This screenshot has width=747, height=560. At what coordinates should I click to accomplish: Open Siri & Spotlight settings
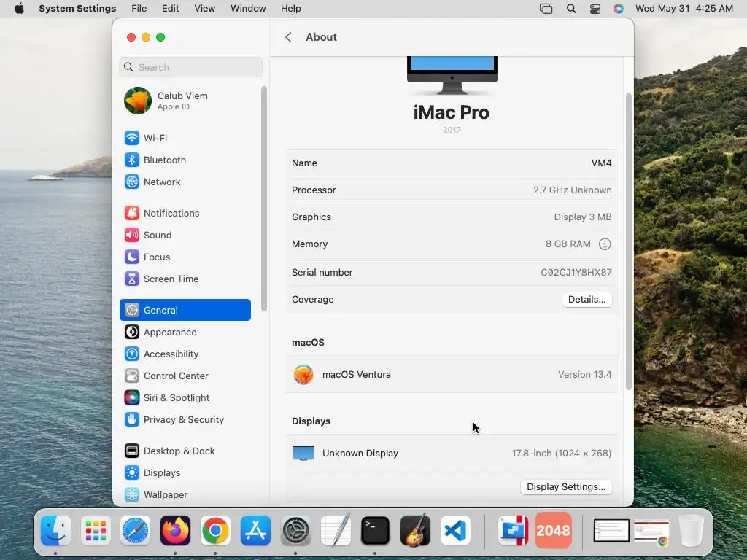point(185,398)
